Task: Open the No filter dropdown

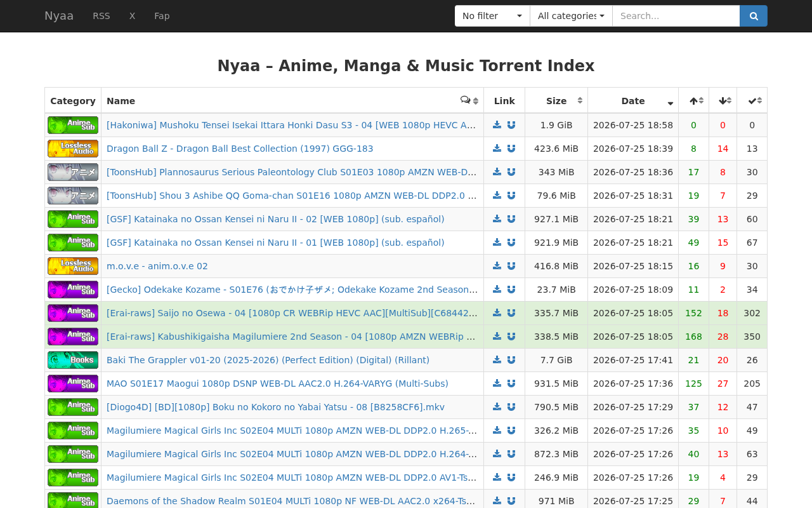Action: pos(492,16)
